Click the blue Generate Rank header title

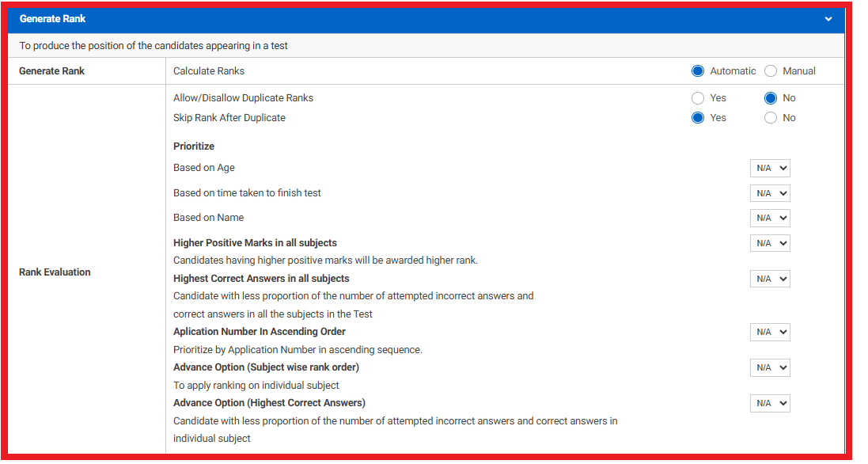[53, 19]
